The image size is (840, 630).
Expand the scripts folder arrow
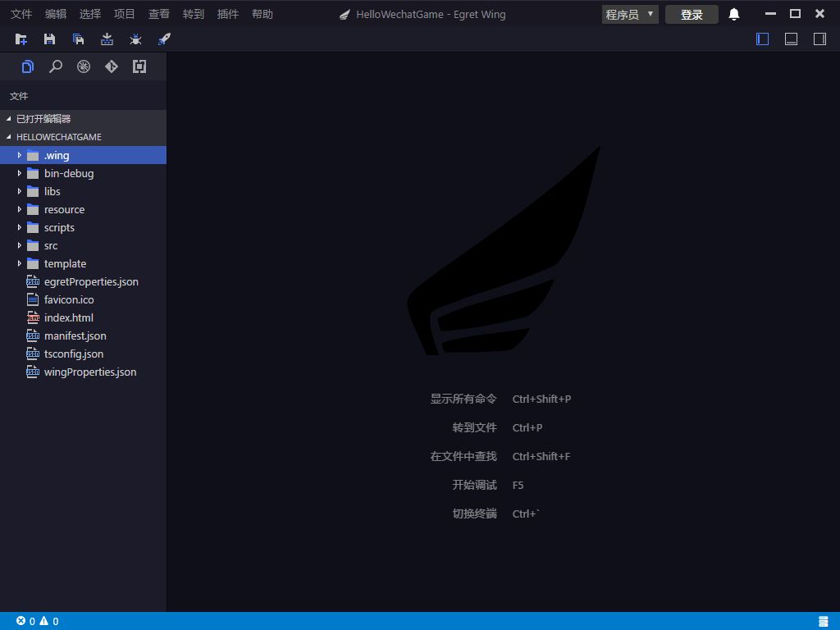point(20,227)
